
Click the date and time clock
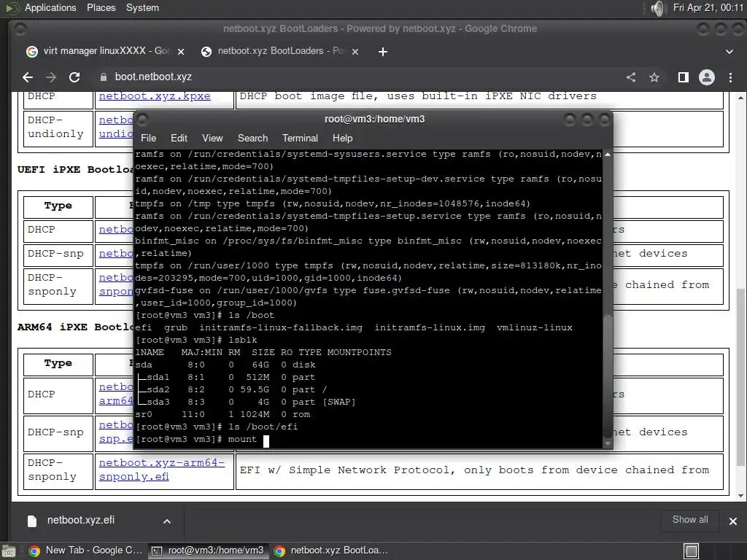708,7
